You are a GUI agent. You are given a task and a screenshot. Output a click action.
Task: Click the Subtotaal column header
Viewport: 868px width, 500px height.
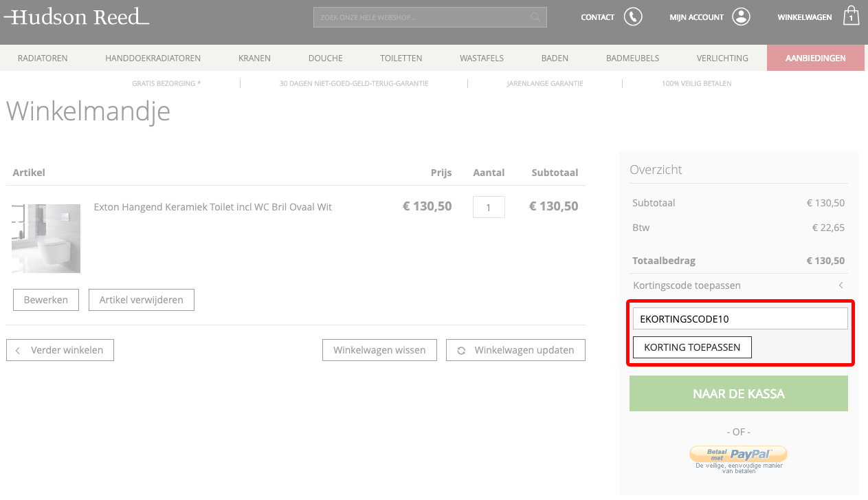coord(555,173)
